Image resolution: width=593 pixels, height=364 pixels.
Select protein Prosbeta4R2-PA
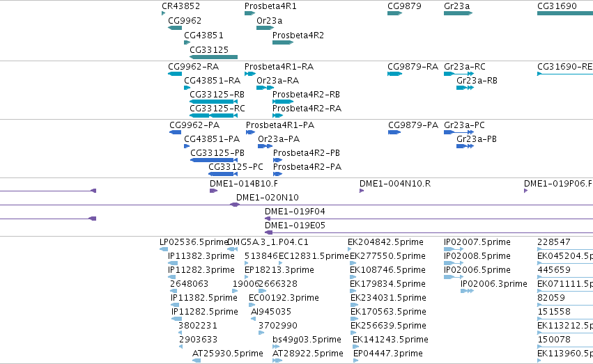(307, 167)
